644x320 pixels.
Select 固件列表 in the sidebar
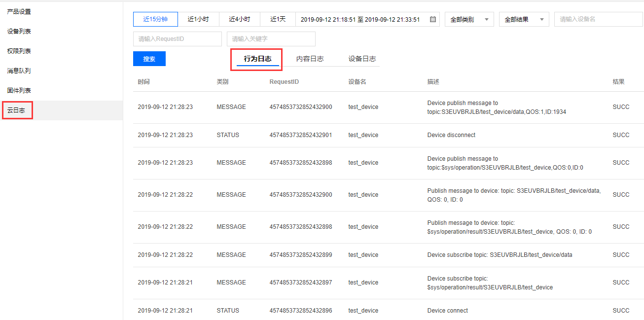(19, 90)
